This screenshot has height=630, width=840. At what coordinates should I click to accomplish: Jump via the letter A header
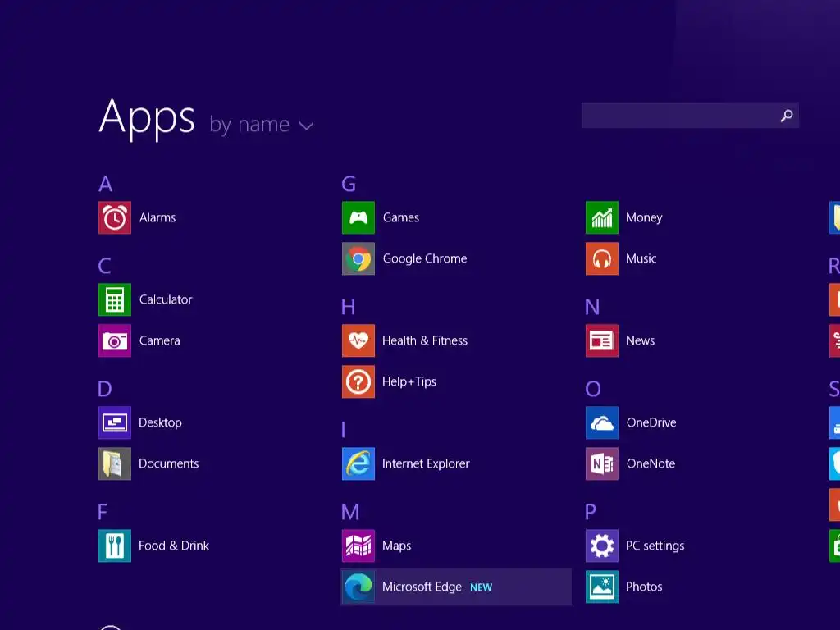[x=106, y=185]
